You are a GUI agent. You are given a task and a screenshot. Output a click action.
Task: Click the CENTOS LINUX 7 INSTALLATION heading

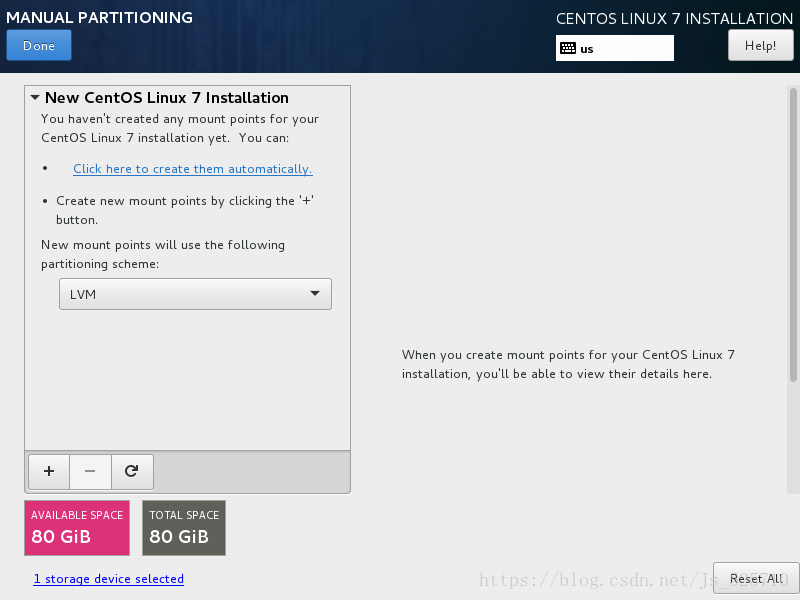point(674,19)
